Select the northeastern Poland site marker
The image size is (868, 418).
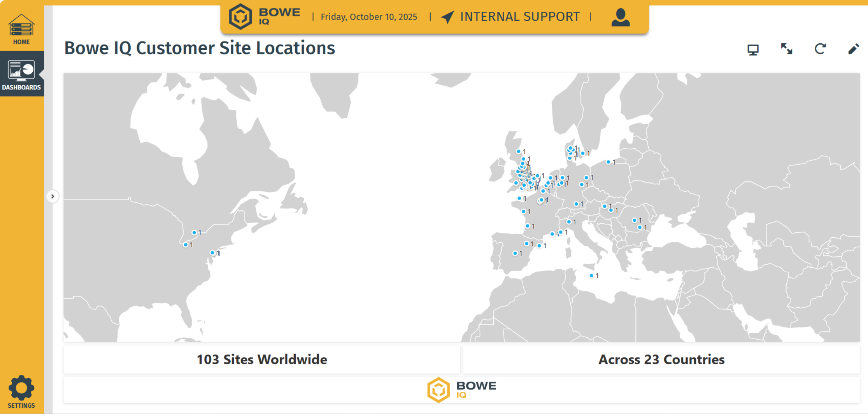608,162
